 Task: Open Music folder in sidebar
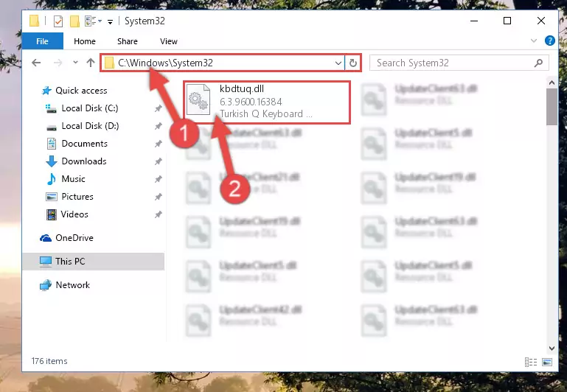point(73,179)
